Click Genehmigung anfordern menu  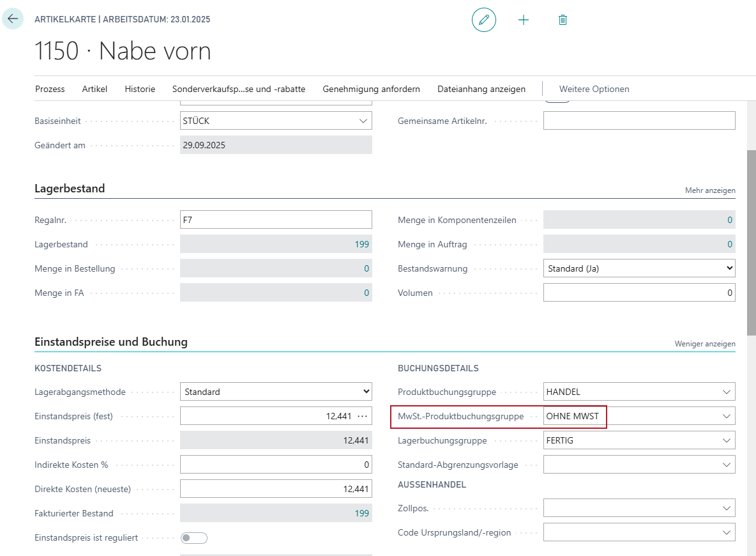[x=371, y=89]
